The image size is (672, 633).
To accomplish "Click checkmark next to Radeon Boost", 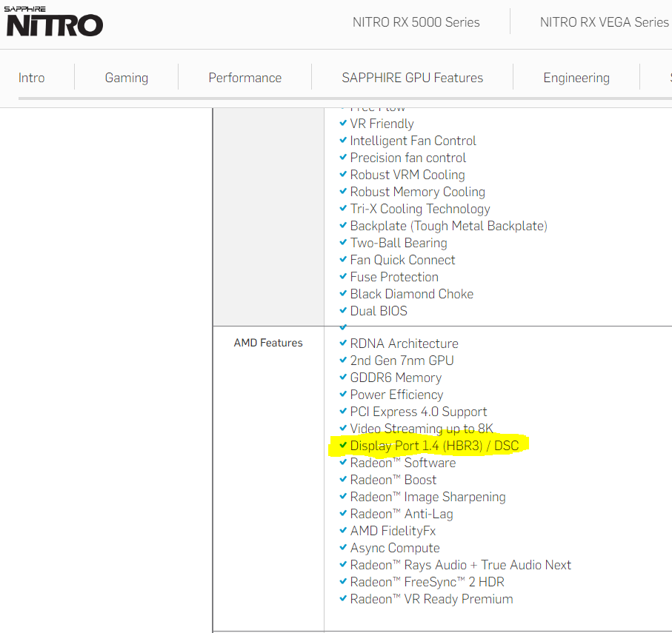I will [343, 478].
